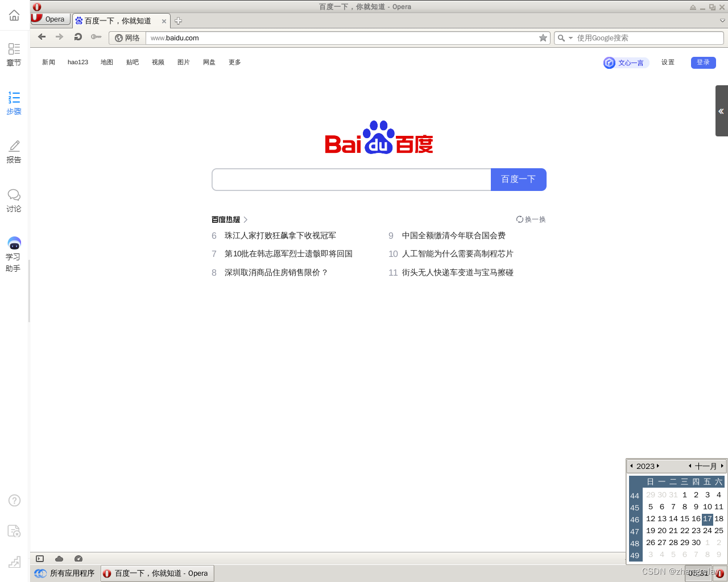Click the Opera tray icon in taskbar
The width and height of the screenshot is (728, 582).
[719, 573]
